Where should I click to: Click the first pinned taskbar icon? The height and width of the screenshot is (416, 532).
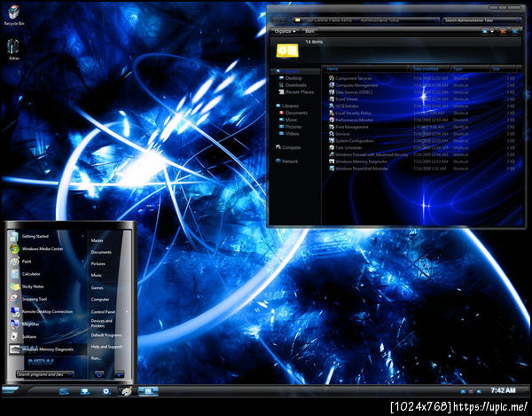[x=64, y=391]
